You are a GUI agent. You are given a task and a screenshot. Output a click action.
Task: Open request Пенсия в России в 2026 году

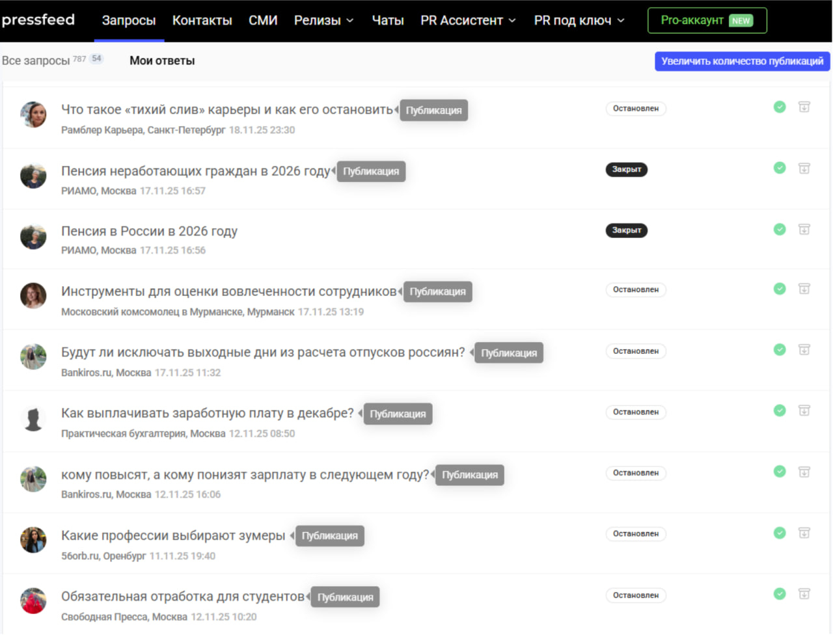point(149,231)
